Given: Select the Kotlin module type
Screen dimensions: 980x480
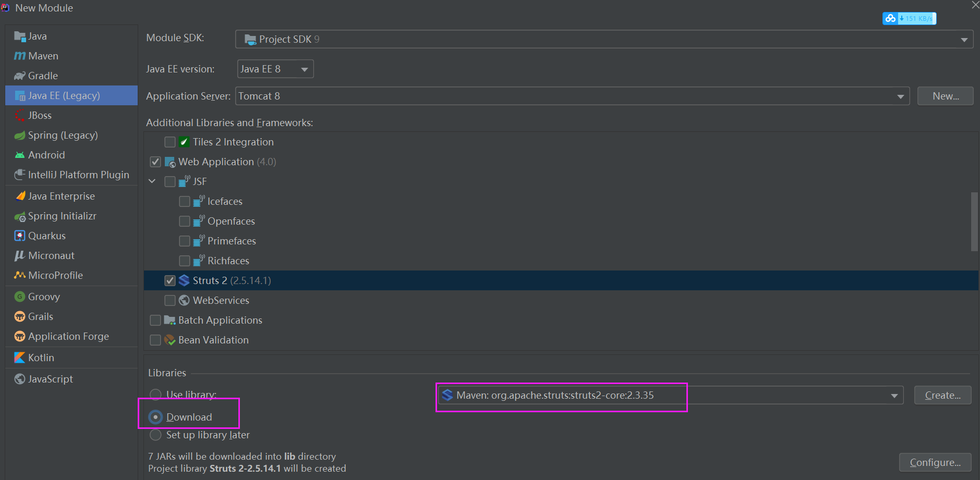Looking at the screenshot, I should (41, 358).
